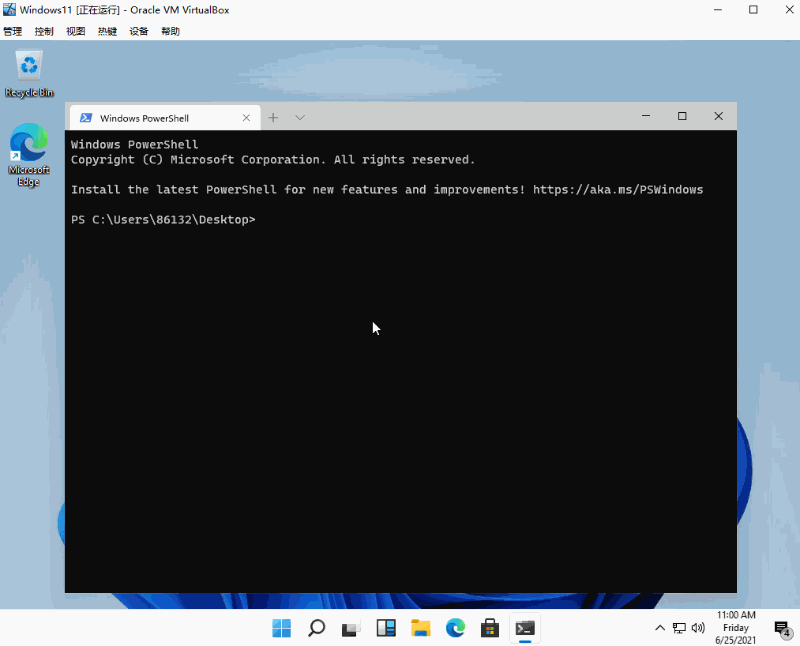
Task: Launch File Explorer from the taskbar
Action: click(x=421, y=628)
